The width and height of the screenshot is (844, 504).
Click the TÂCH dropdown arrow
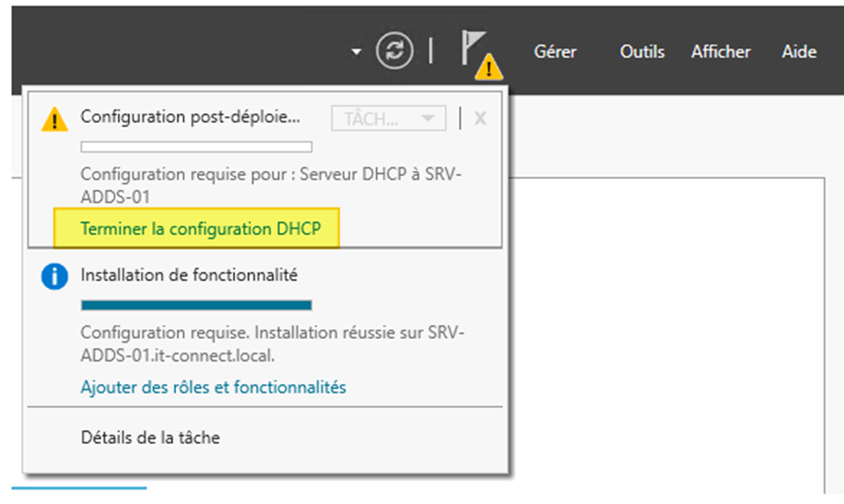coord(428,118)
